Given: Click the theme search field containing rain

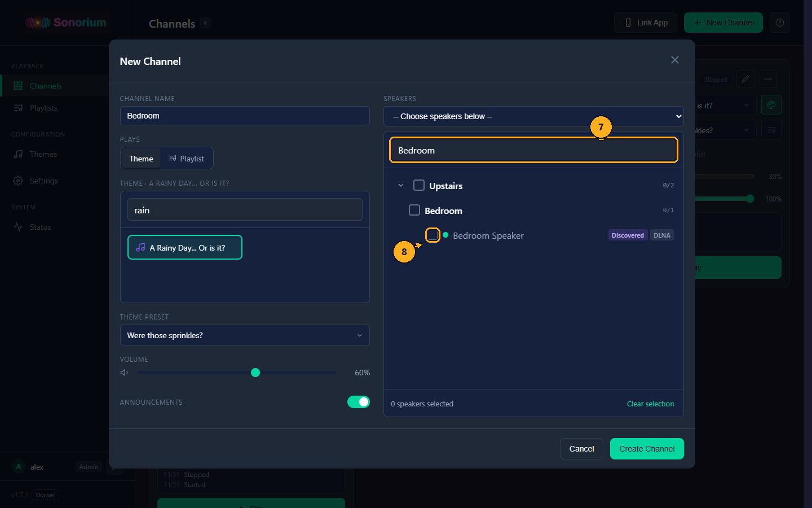Looking at the screenshot, I should tap(245, 210).
